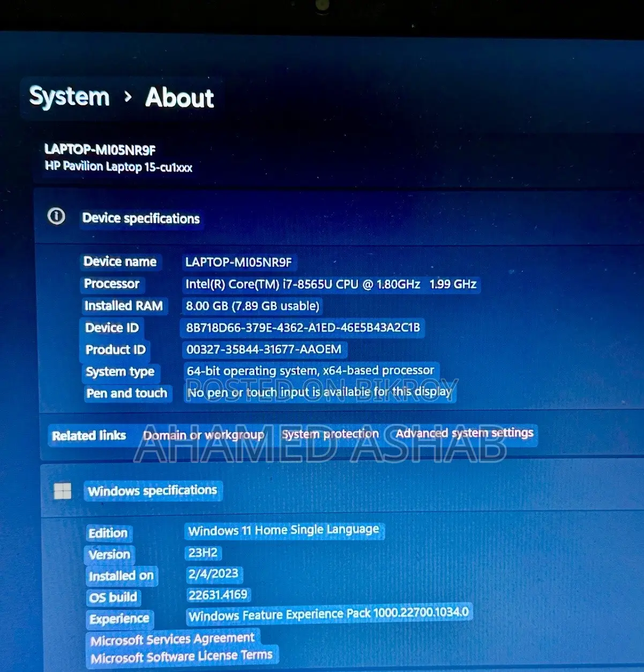
Task: Select the 8.00 GB (7.89 GB usable) value
Action: (252, 306)
